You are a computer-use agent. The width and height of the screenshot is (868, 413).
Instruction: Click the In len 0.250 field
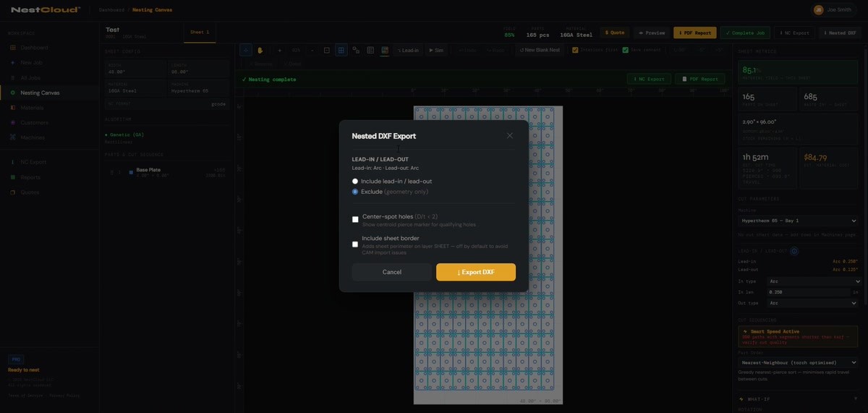[x=808, y=292]
